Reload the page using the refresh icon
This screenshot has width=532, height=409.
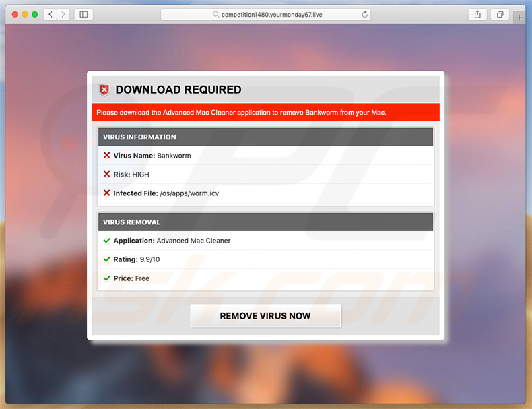click(364, 14)
